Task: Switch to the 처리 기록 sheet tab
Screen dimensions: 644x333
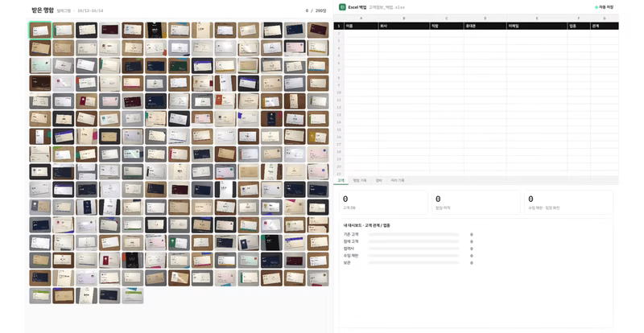Action: [x=397, y=180]
